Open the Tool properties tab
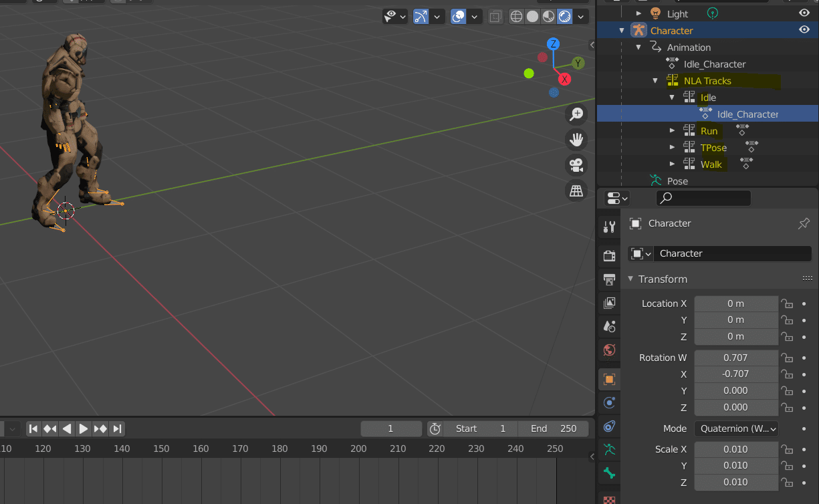The image size is (819, 504). (x=609, y=227)
